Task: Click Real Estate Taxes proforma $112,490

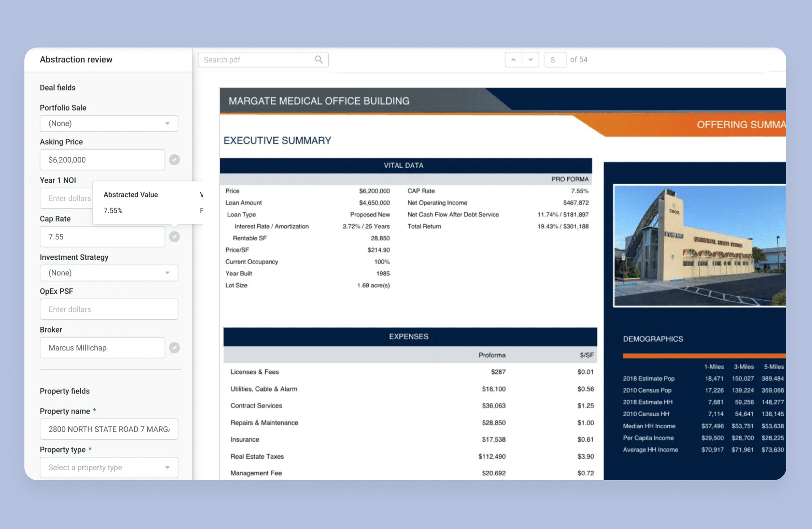Action: coord(492,456)
